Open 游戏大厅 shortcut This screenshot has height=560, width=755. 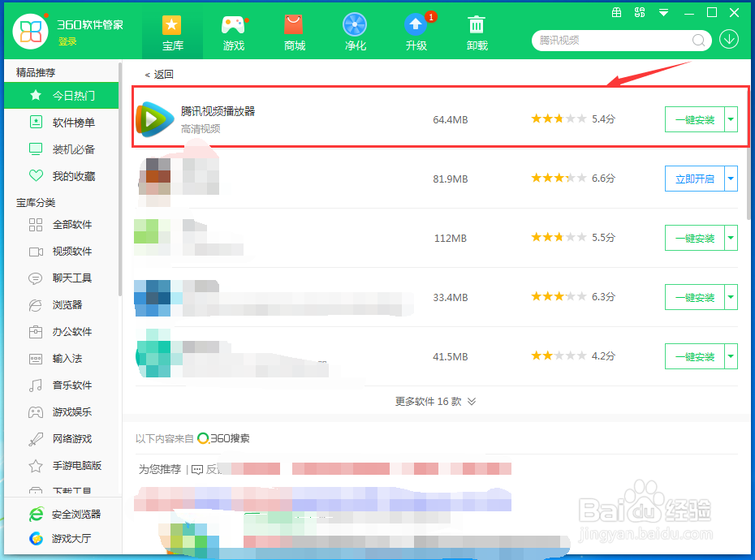pyautogui.click(x=60, y=538)
